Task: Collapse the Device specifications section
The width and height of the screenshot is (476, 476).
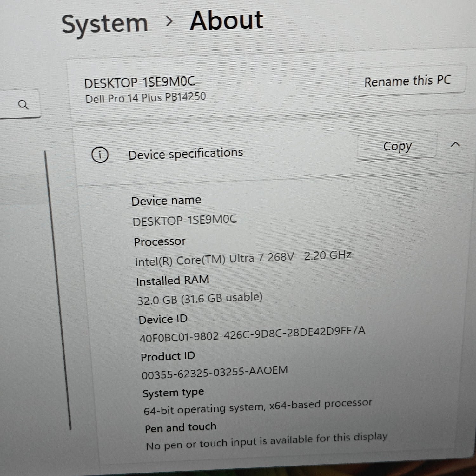Action: (455, 145)
